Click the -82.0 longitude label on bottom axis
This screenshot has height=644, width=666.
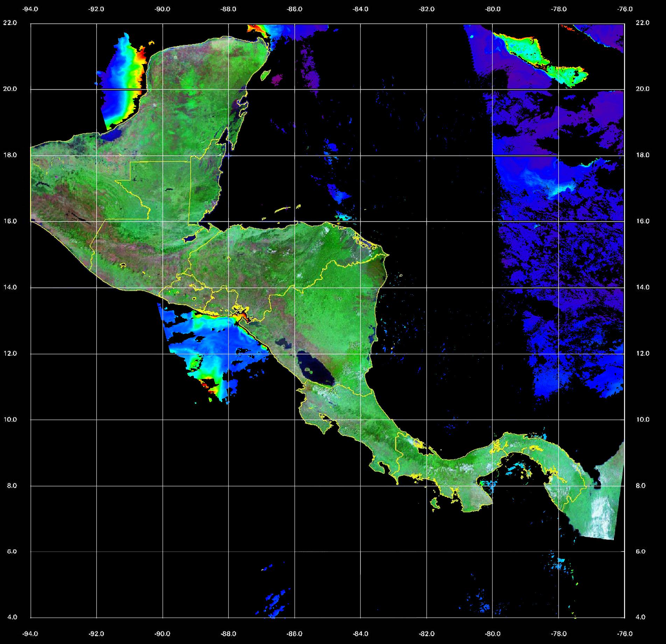pos(427,634)
